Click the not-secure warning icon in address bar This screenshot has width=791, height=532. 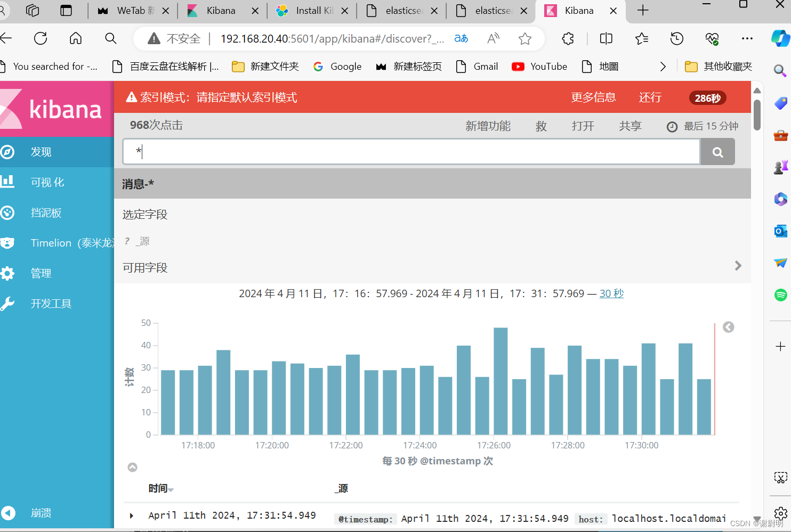154,38
